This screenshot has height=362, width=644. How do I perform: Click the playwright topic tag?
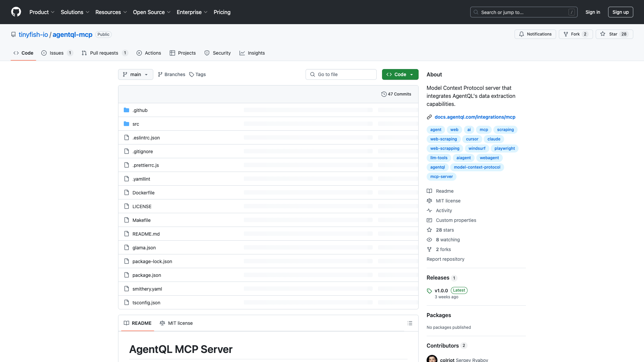504,148
